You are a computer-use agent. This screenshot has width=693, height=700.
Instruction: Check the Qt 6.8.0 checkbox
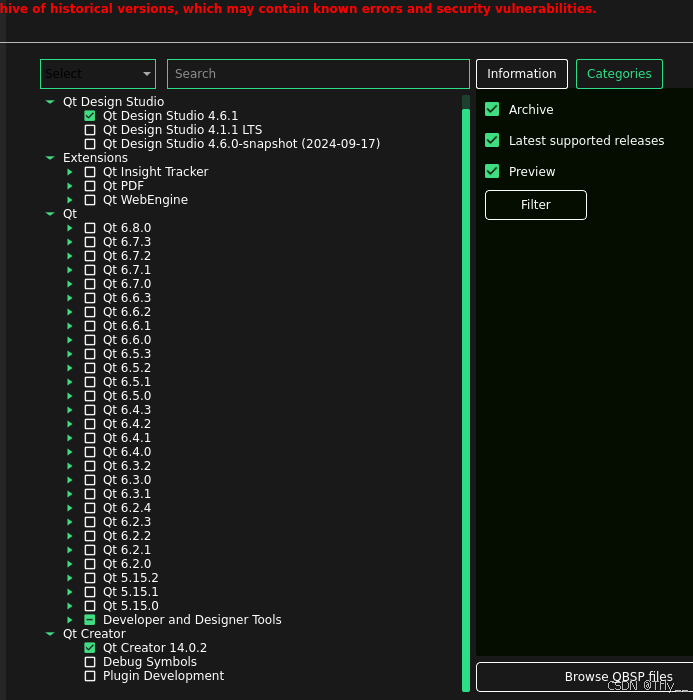coord(90,228)
